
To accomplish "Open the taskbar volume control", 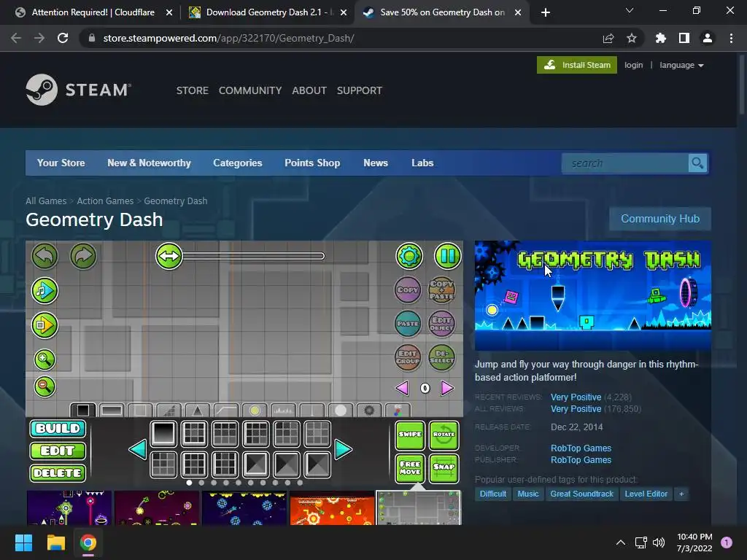I will [x=659, y=542].
